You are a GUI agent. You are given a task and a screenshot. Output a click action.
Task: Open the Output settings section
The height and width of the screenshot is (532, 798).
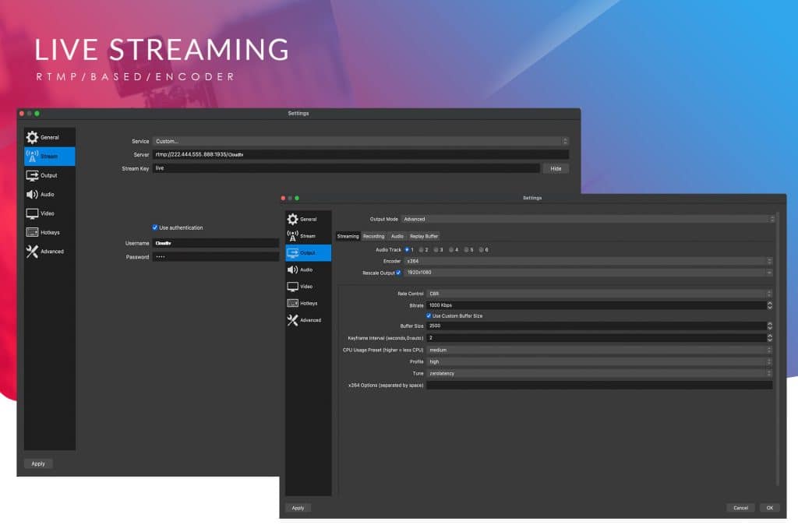(x=309, y=252)
